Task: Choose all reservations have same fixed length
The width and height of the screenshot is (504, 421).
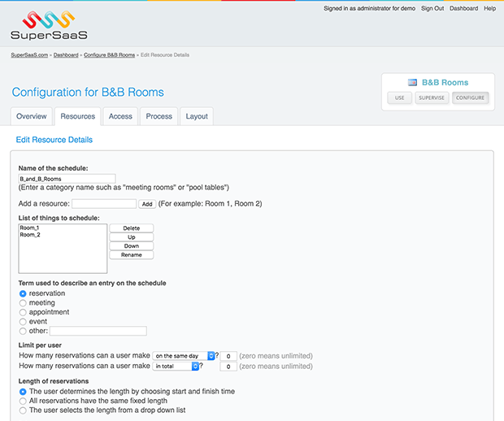Action: pyautogui.click(x=23, y=401)
